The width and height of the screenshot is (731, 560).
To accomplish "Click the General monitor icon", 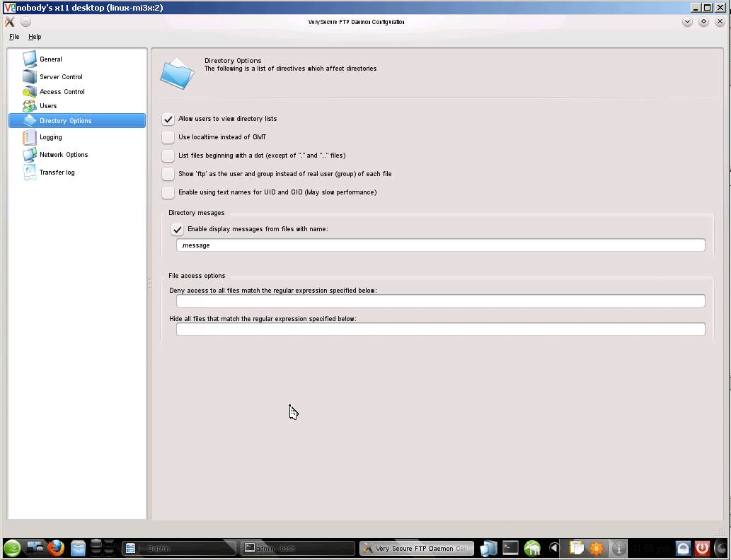I will pos(30,59).
